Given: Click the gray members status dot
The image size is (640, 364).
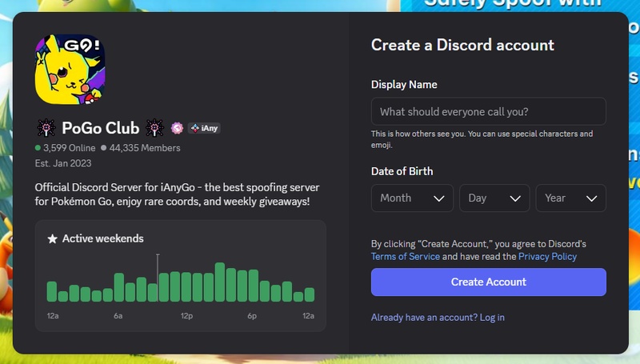Looking at the screenshot, I should [104, 148].
